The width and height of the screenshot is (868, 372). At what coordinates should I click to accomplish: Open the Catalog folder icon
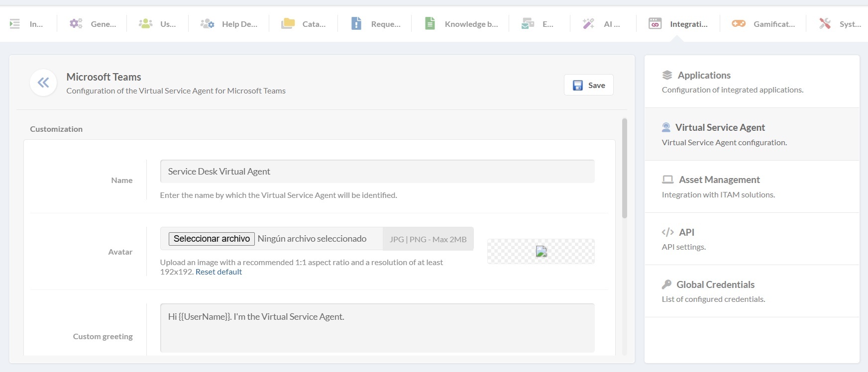click(x=288, y=23)
